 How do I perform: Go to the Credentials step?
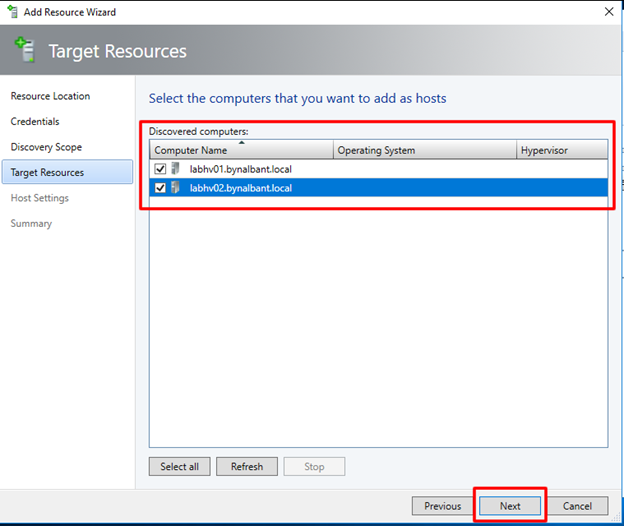35,121
